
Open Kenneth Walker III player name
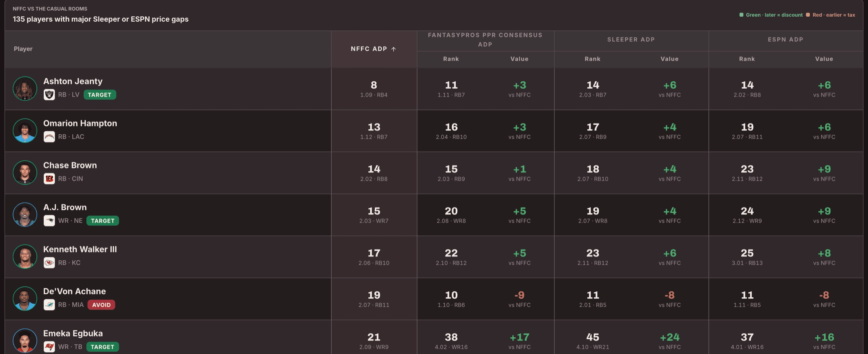point(80,249)
